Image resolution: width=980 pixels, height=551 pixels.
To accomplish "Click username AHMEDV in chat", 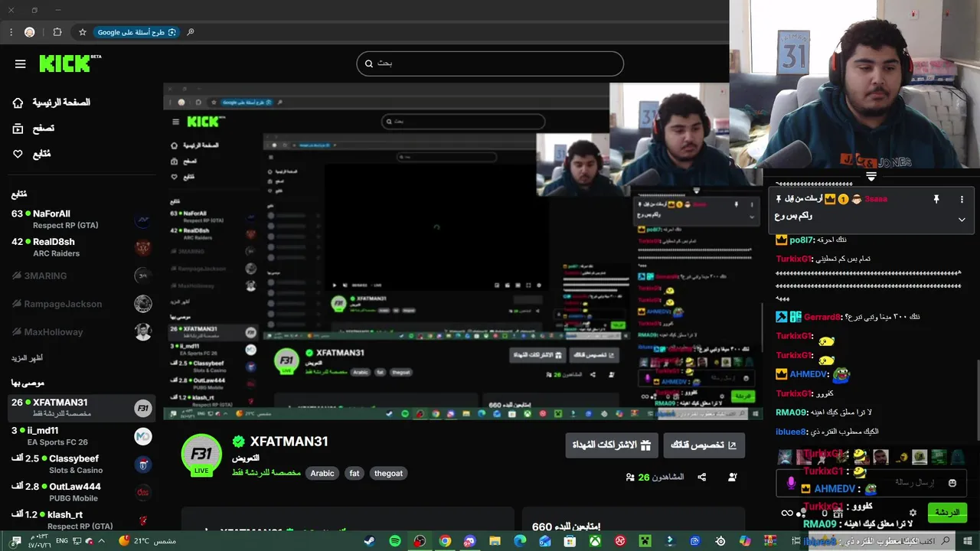I will point(809,374).
